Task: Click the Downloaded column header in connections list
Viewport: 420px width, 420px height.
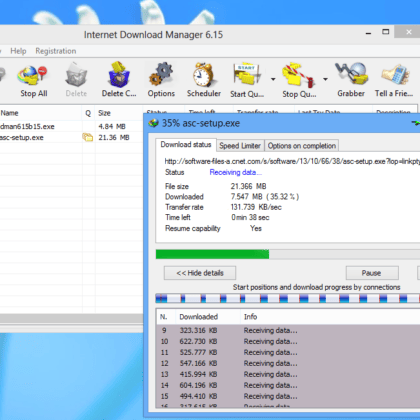Action: 207,317
